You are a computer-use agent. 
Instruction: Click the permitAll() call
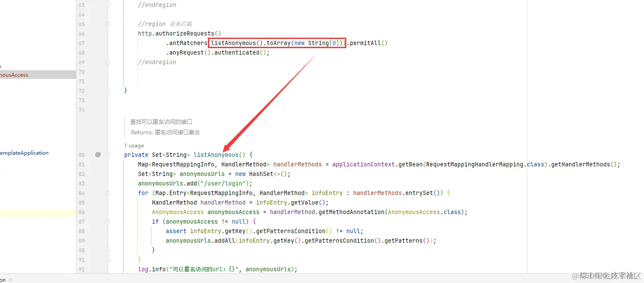coord(368,43)
